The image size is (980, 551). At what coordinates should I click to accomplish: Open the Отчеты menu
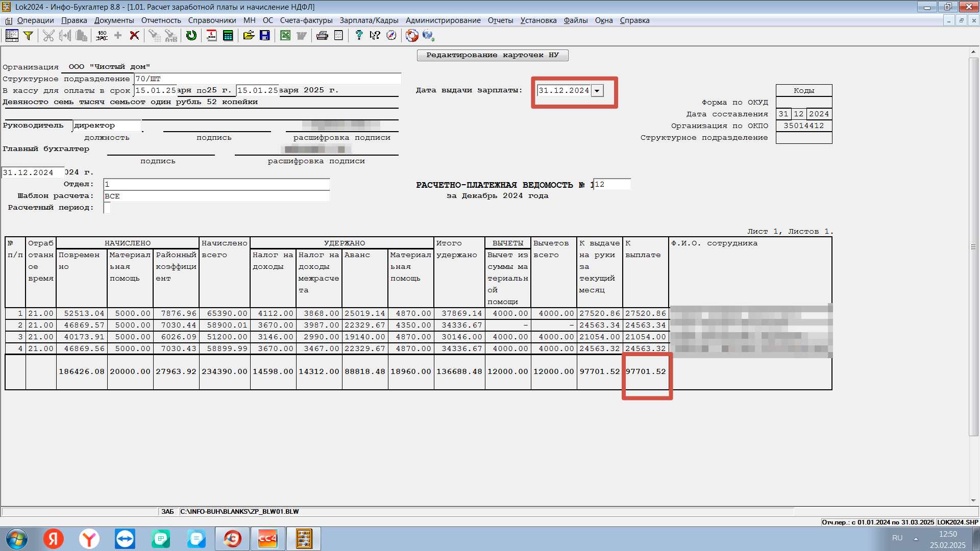click(500, 20)
